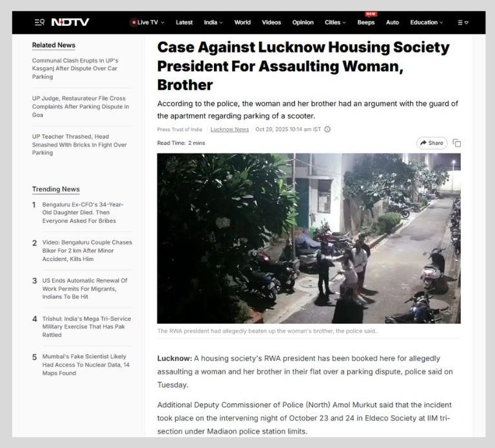This screenshot has width=495, height=448.
Task: Open the Latest menu item
Action: tap(184, 23)
